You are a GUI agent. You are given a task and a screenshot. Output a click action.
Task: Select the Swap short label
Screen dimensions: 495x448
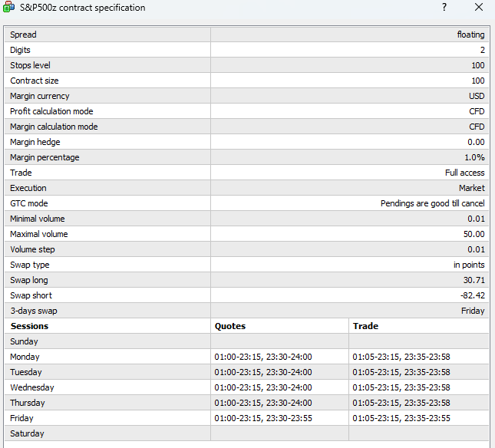tap(31, 295)
